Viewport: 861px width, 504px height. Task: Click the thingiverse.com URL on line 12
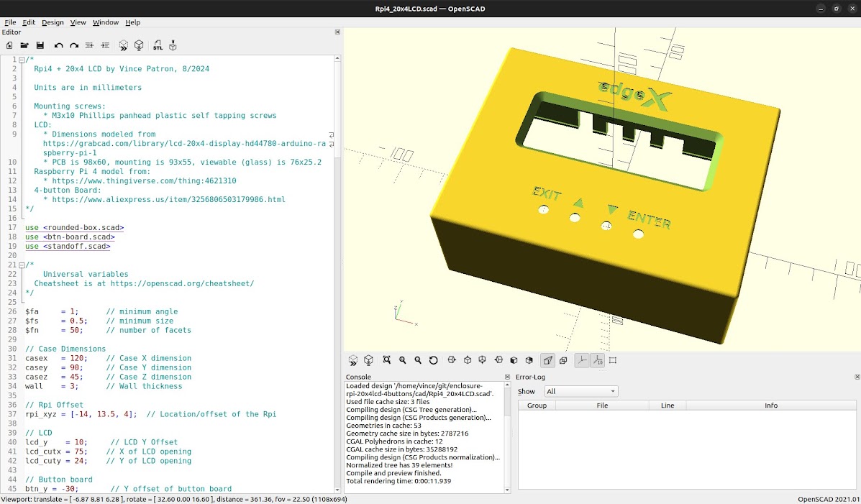pos(144,180)
